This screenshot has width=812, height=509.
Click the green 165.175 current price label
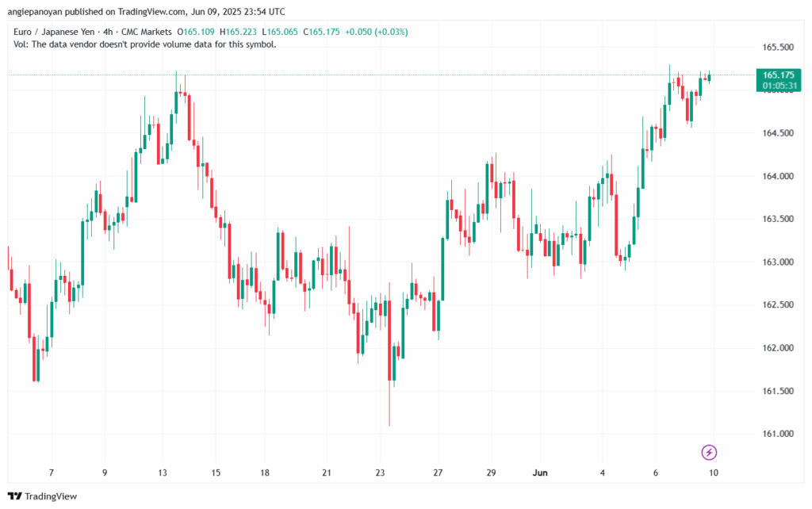click(779, 75)
